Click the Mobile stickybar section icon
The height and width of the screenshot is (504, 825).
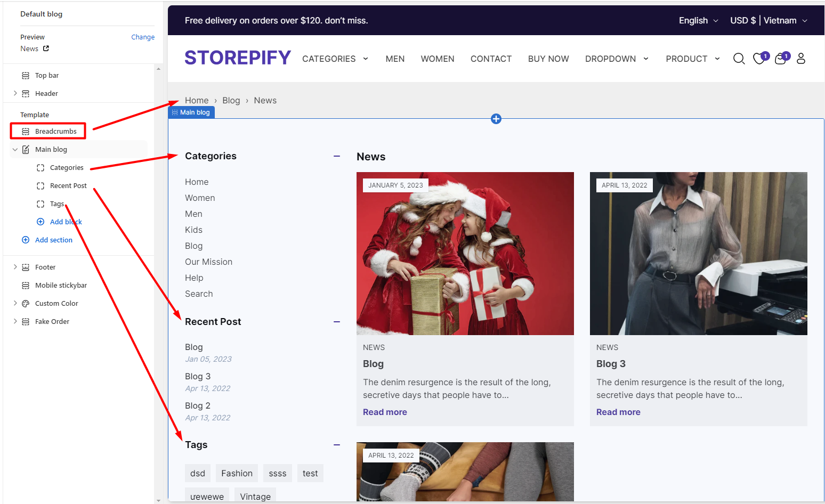tap(26, 286)
